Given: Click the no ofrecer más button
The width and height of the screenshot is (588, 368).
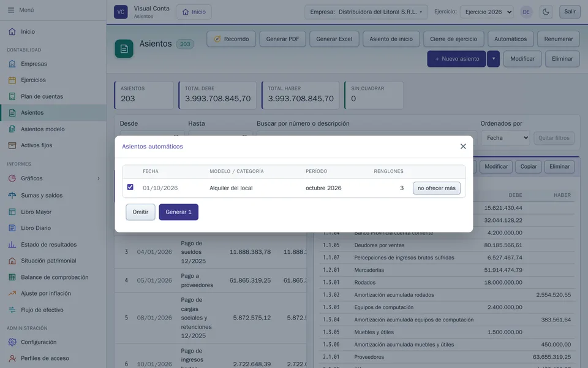Looking at the screenshot, I should point(437,188).
